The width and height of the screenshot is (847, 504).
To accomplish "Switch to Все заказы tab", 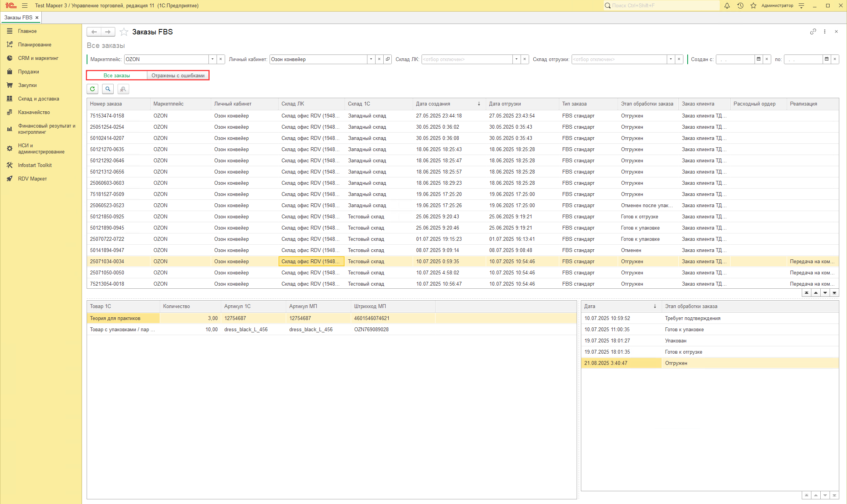I will coord(117,75).
